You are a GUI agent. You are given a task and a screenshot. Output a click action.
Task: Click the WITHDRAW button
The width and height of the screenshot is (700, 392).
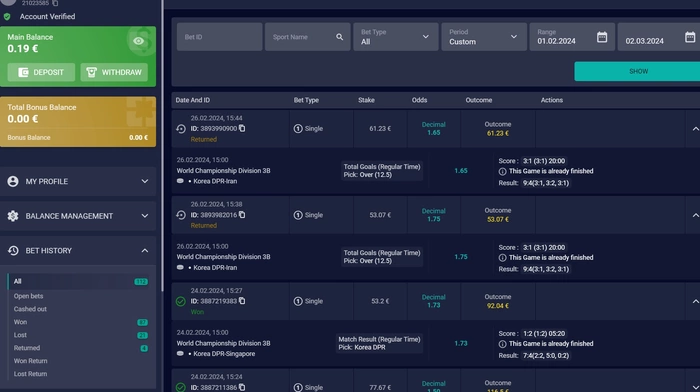point(114,72)
